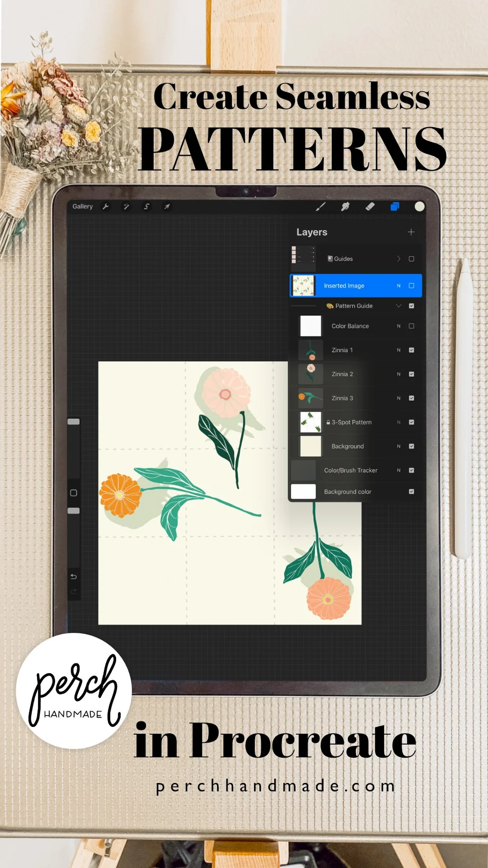Toggle the Layers panel icon
This screenshot has height=868, width=488.
coord(395,207)
